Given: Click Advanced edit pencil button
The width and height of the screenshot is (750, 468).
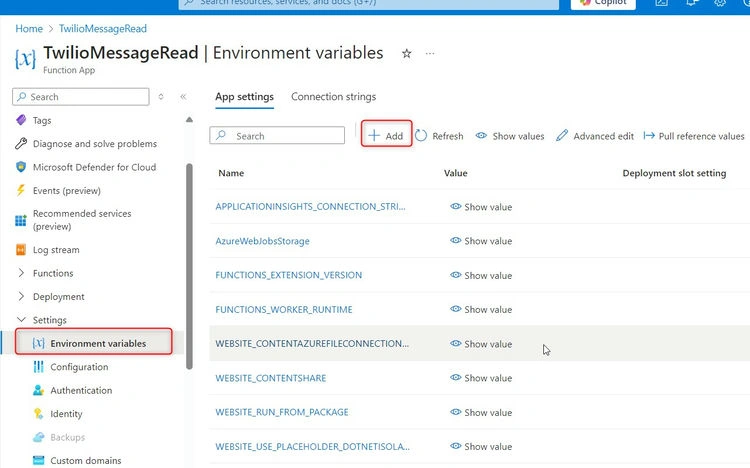Looking at the screenshot, I should click(x=595, y=136).
